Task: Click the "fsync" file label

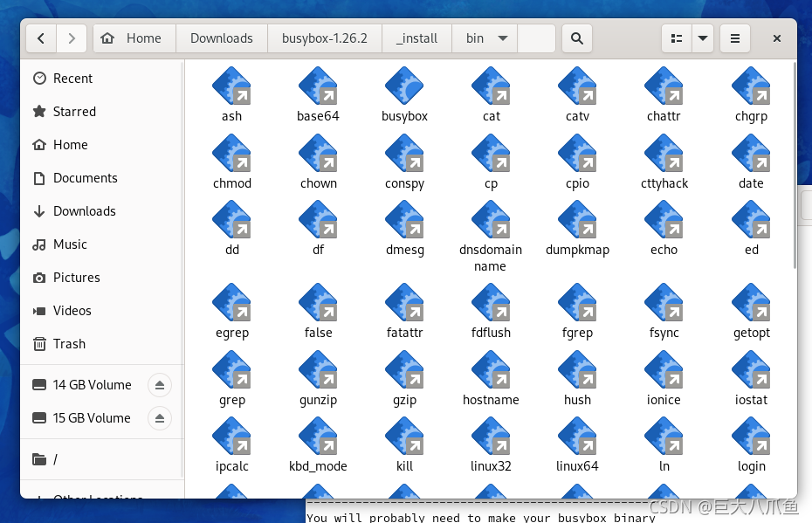Action: pos(664,333)
